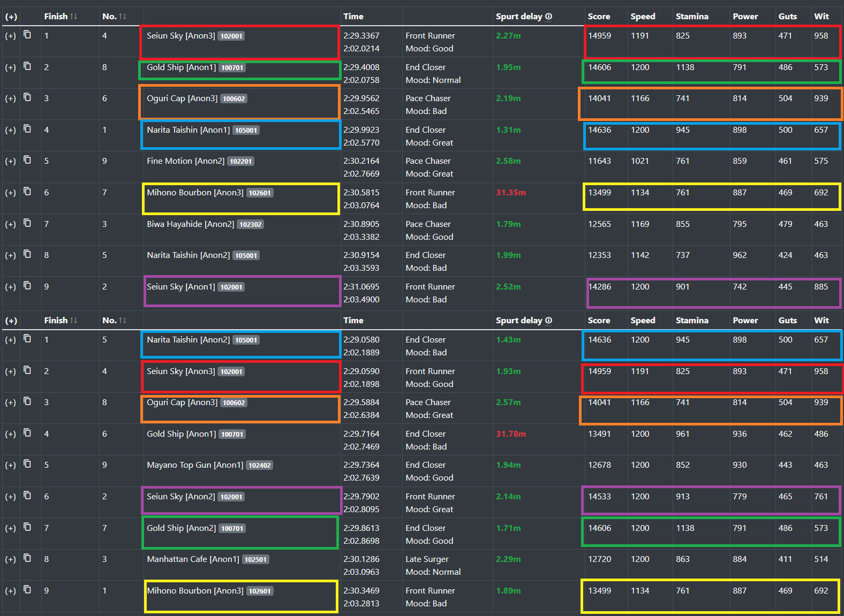Screen dimensions: 844x616
Task: Expand the Gold Ship [Anon2] row
Action: pos(11,528)
